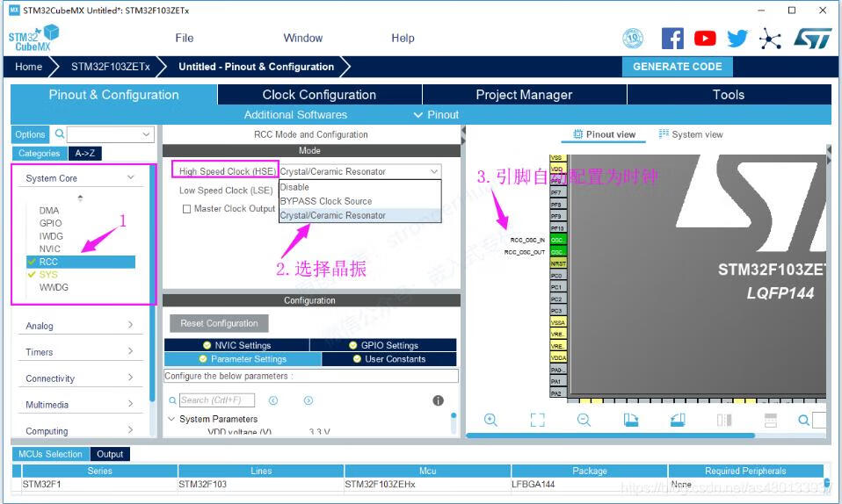Open the YouTube icon link
Screen dimensions: 842x504
pos(705,38)
